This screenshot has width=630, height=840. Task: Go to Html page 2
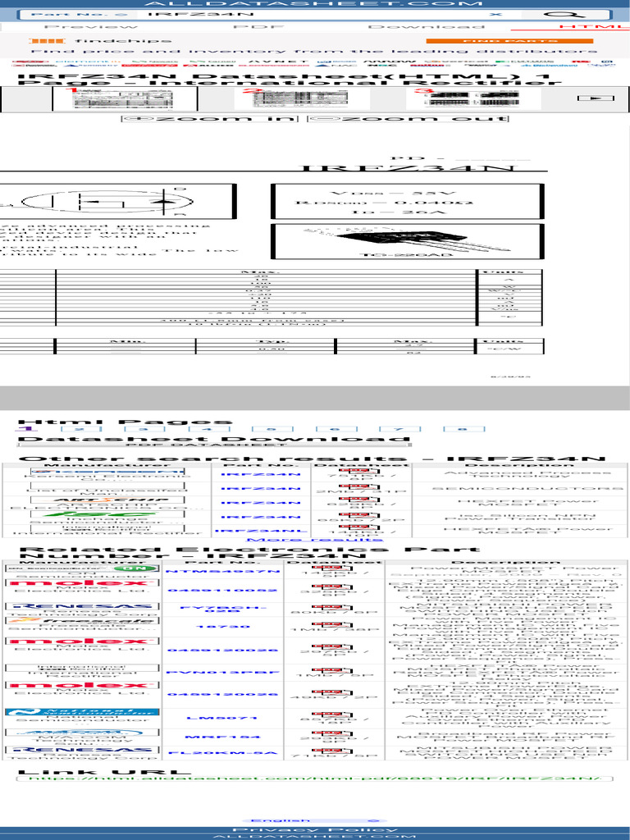pyautogui.click(x=81, y=429)
